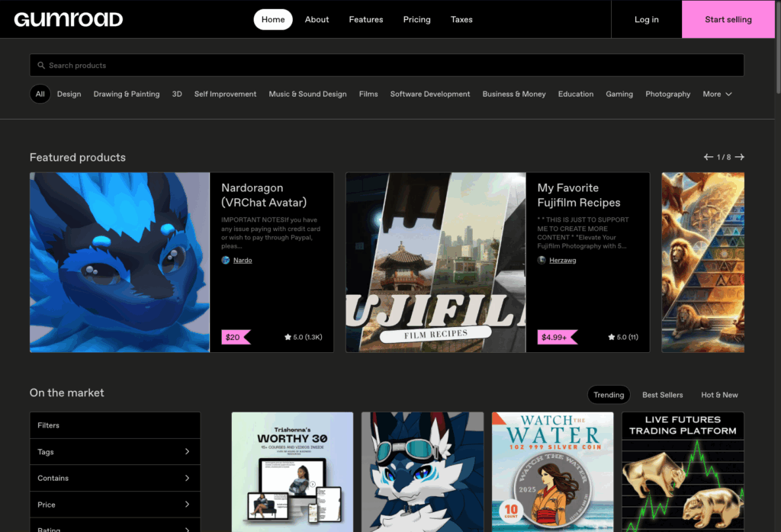
Task: Select the Software Development category
Action: pos(430,94)
